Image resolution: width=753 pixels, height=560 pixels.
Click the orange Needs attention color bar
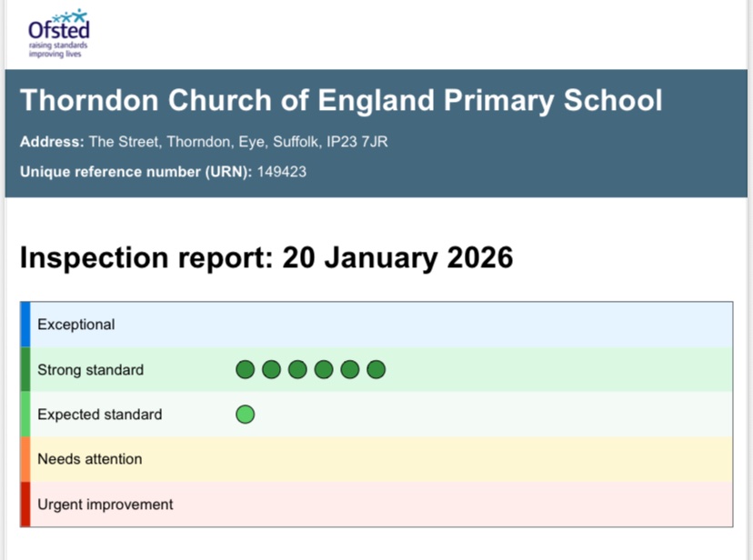25,459
